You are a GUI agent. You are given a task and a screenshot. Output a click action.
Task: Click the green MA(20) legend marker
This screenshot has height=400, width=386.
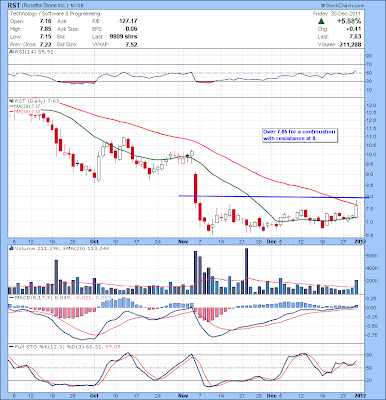11,106
